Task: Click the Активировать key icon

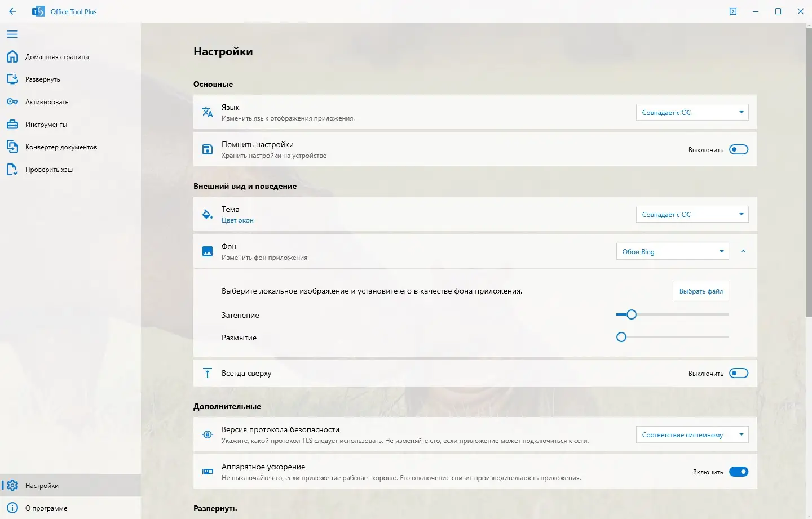Action: pos(12,102)
